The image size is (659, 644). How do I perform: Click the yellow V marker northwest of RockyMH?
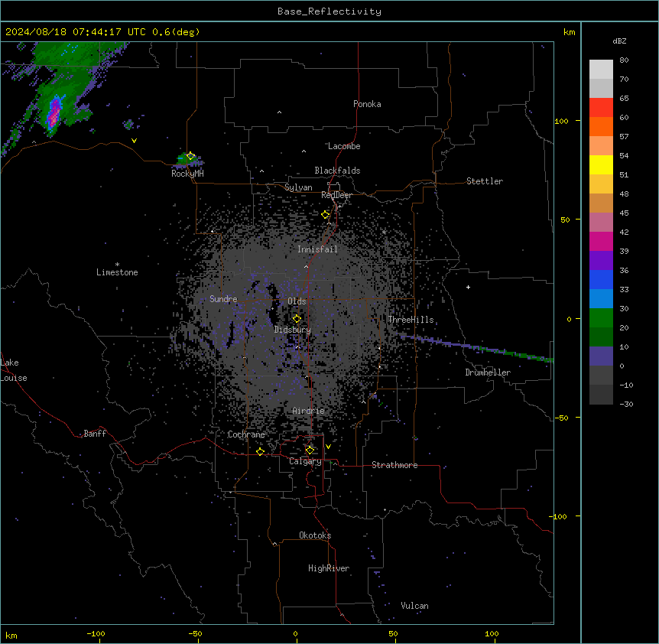coord(134,141)
